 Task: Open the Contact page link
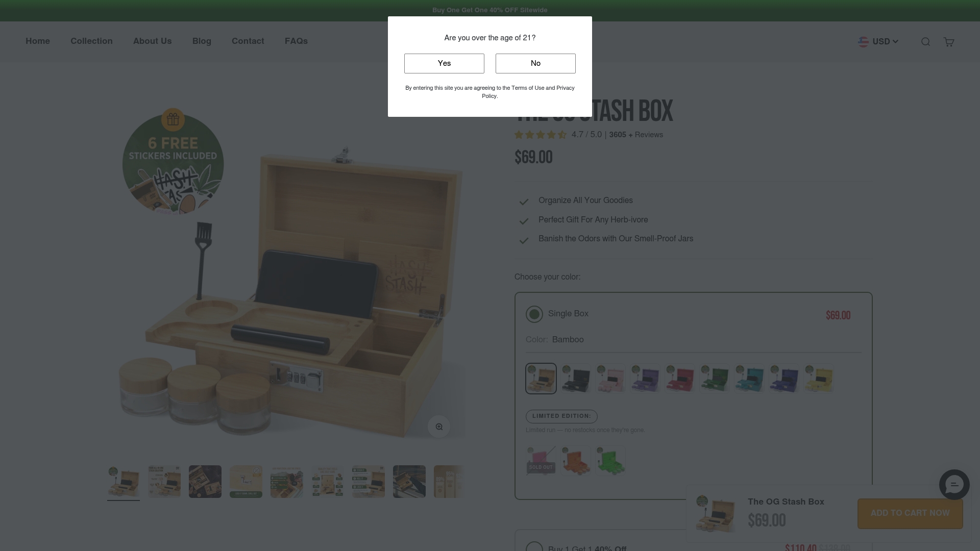(x=248, y=41)
